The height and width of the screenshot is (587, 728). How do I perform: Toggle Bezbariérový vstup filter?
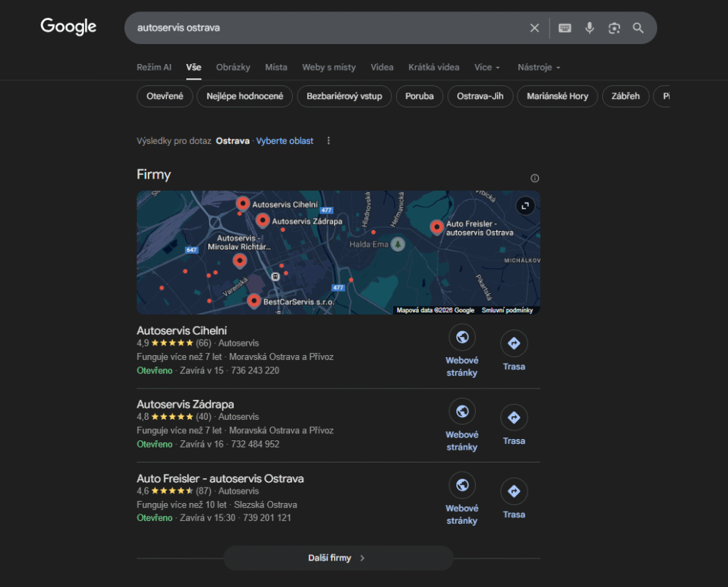click(344, 96)
